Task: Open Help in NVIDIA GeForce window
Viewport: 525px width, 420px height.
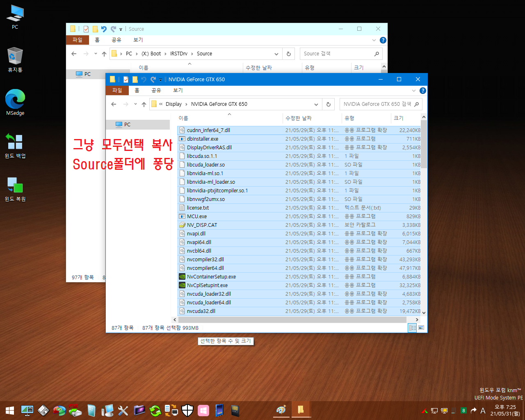Action: [423, 91]
